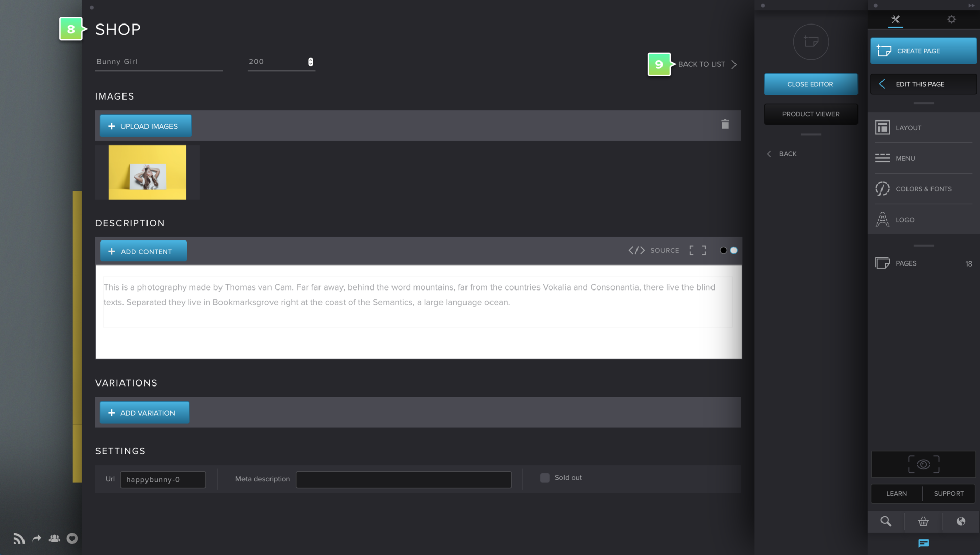The width and height of the screenshot is (980, 555).
Task: Open the Learn link
Action: [x=897, y=493]
